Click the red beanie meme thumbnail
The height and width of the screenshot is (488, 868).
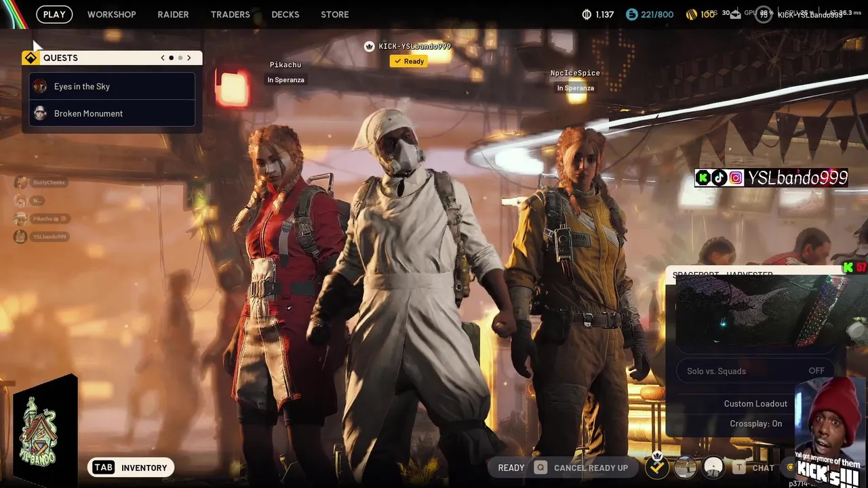coord(831,432)
